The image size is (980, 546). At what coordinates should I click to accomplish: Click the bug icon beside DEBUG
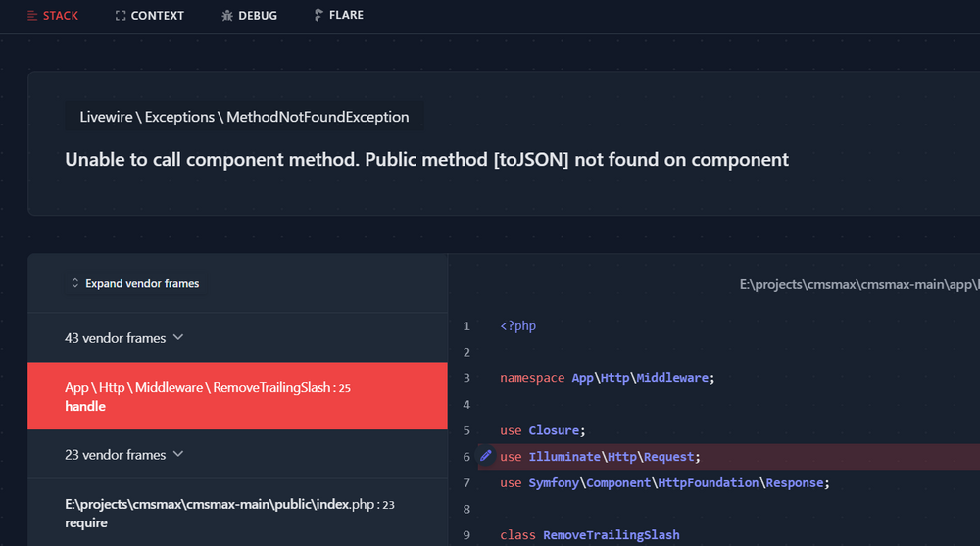227,16
